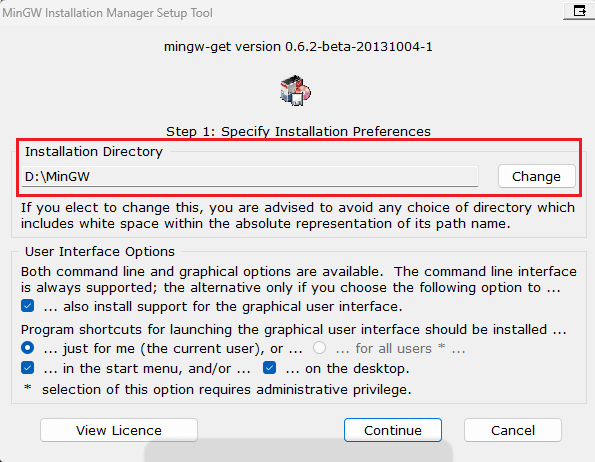Select the "just for me" radio option
This screenshot has height=462, width=595.
coord(28,348)
